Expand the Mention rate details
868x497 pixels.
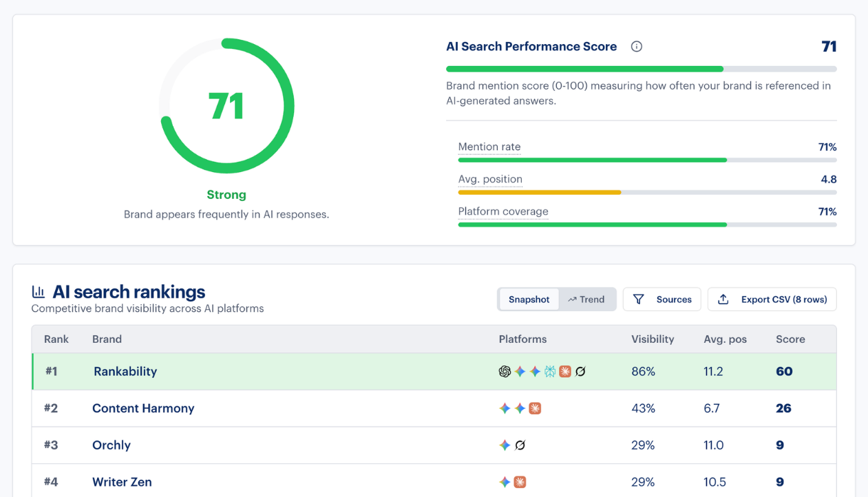pyautogui.click(x=489, y=147)
